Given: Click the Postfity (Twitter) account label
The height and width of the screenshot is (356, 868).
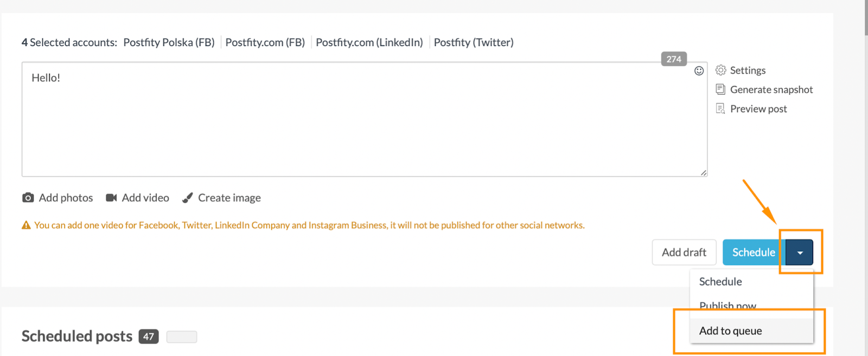Looking at the screenshot, I should pyautogui.click(x=473, y=42).
